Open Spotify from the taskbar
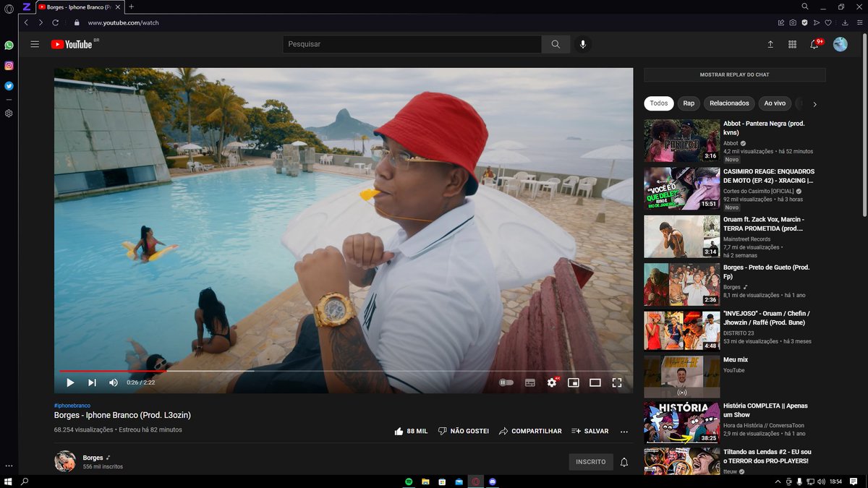The height and width of the screenshot is (488, 868). 409,481
